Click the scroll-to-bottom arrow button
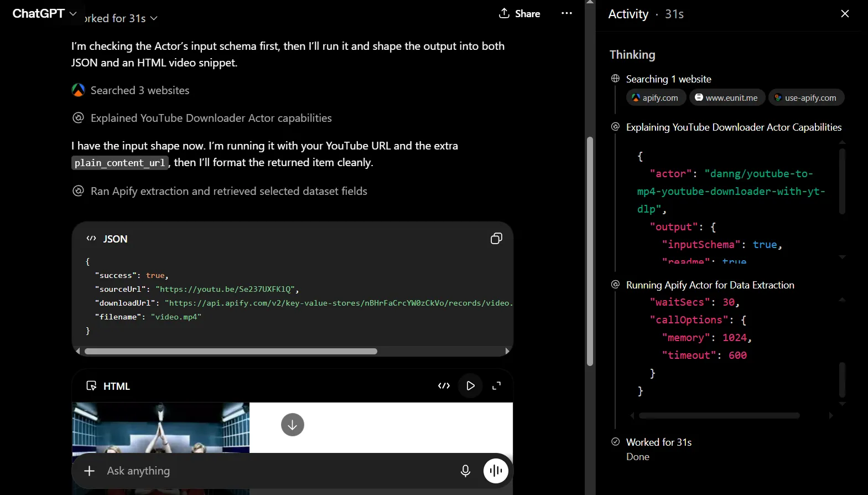The height and width of the screenshot is (495, 868). click(x=293, y=425)
